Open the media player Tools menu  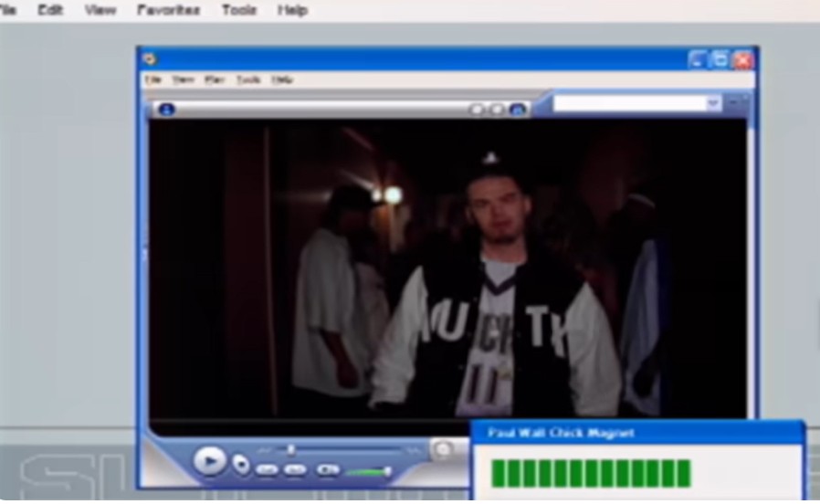(x=247, y=79)
